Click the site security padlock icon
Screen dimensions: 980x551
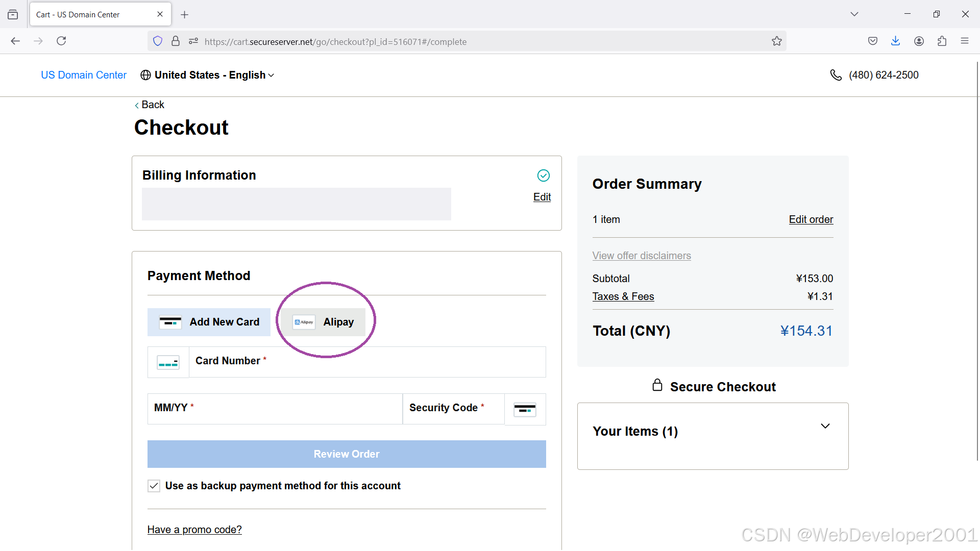pyautogui.click(x=176, y=41)
